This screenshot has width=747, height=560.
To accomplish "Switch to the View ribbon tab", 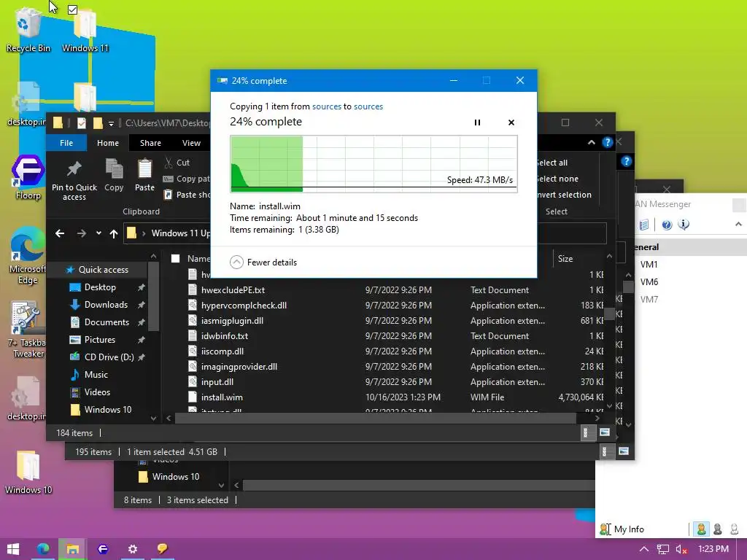I will tap(191, 143).
